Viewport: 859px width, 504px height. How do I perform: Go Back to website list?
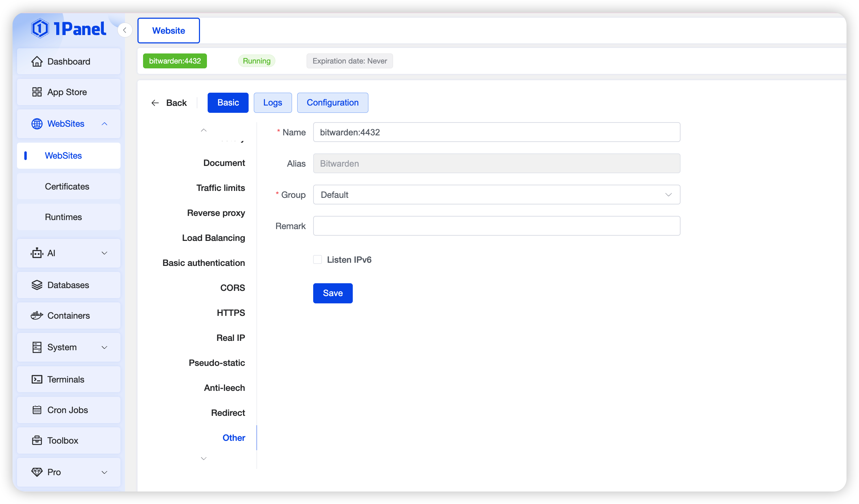coord(169,103)
